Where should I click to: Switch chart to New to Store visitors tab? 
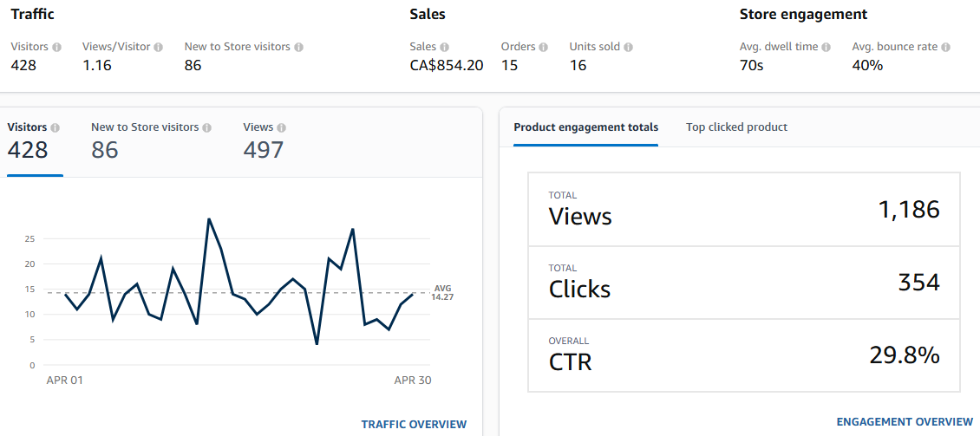[151, 141]
